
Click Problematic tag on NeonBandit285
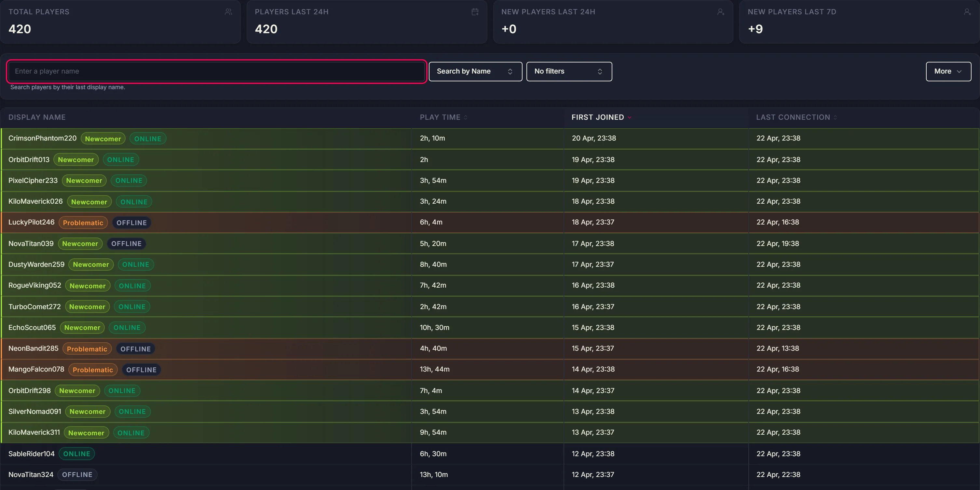tap(87, 349)
